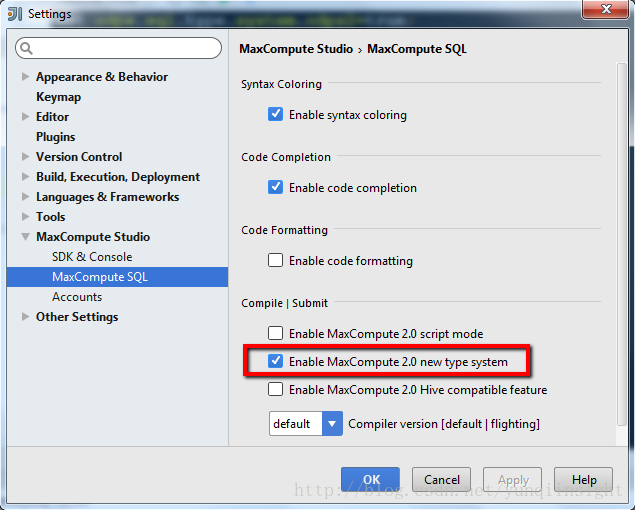The width and height of the screenshot is (635, 510).
Task: Open SDK & Console settings
Action: tap(92, 257)
